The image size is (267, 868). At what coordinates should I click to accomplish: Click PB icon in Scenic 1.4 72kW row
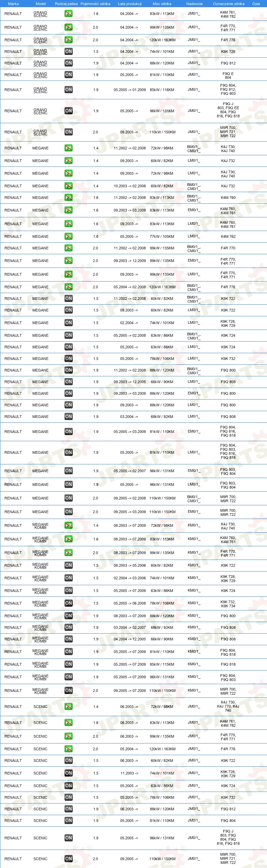[x=68, y=707]
